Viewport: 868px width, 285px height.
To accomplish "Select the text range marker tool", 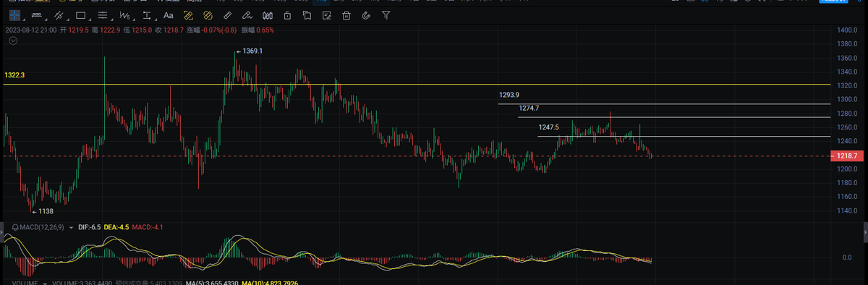I will [147, 15].
